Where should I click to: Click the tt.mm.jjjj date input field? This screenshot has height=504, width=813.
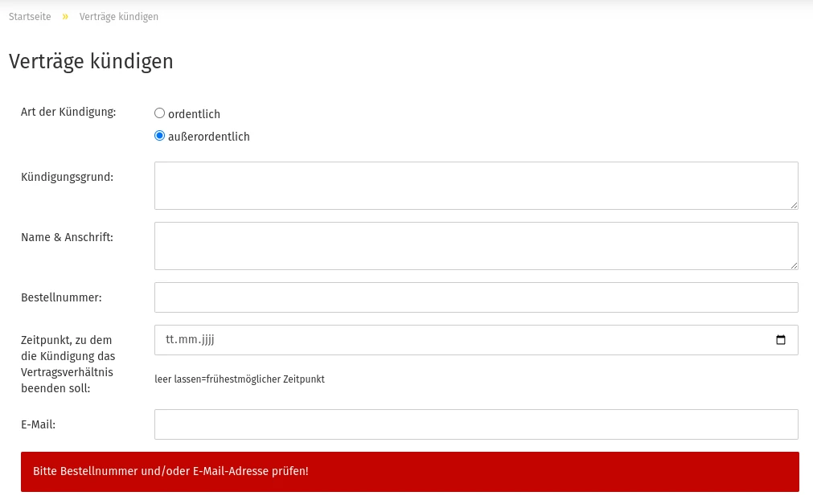tap(476, 340)
